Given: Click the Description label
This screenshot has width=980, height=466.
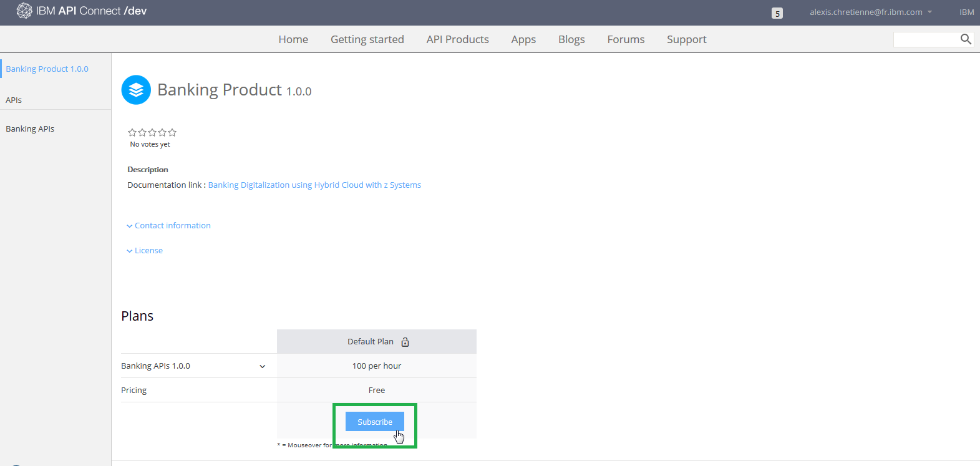Looking at the screenshot, I should [x=148, y=169].
